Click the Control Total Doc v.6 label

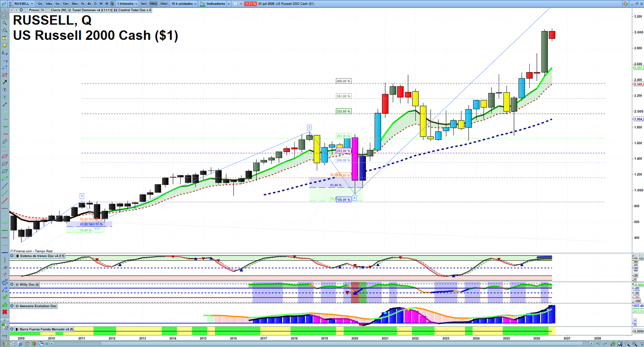tap(134, 10)
